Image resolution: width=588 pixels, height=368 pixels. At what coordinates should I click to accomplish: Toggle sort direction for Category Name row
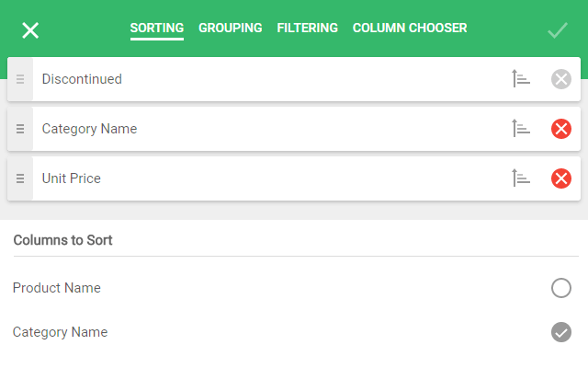[x=521, y=129]
